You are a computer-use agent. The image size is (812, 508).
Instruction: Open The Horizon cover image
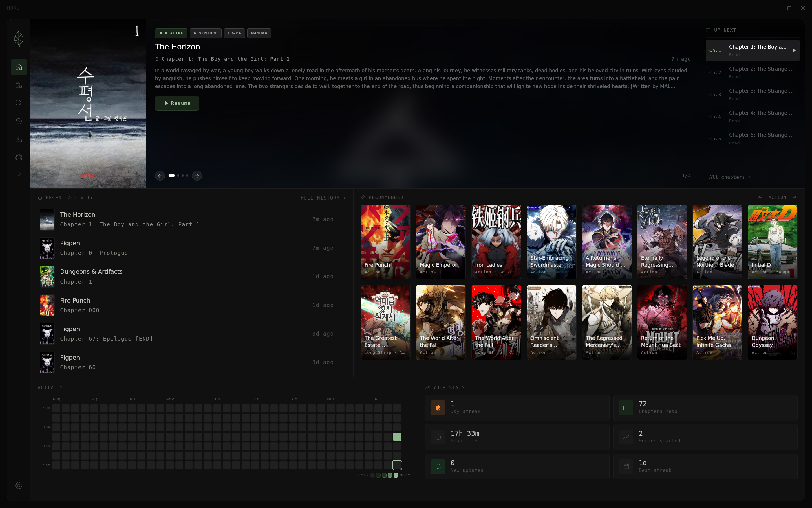coord(88,104)
